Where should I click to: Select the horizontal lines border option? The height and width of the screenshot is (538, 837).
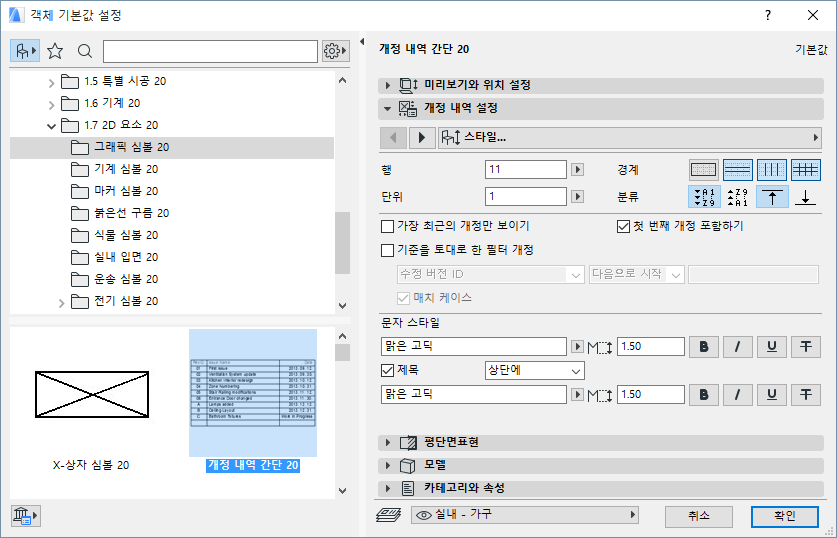[738, 170]
